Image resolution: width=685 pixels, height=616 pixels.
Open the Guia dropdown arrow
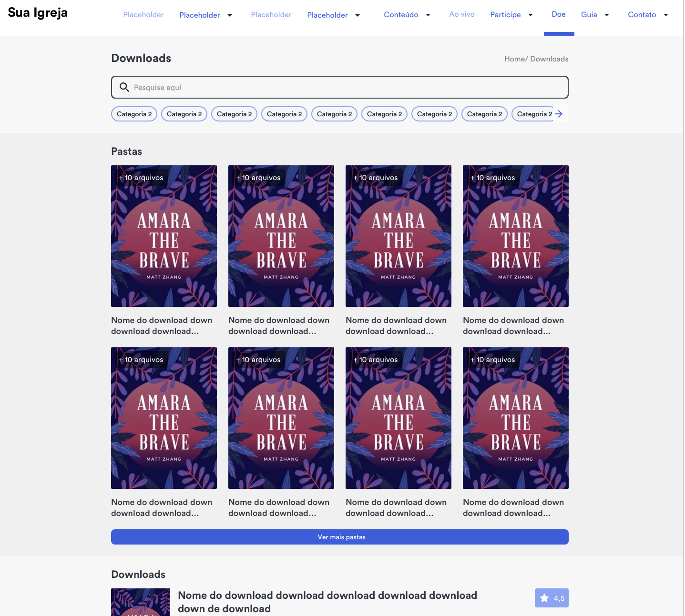coord(607,15)
